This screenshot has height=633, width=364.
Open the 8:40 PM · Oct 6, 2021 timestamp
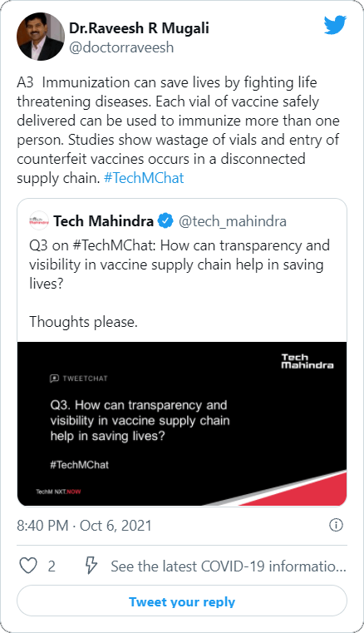tap(84, 525)
